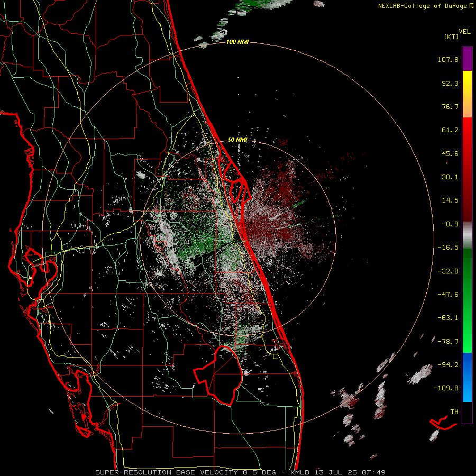This screenshot has width=476, height=476.
Task: Click the TH legend label
Action: 454,412
